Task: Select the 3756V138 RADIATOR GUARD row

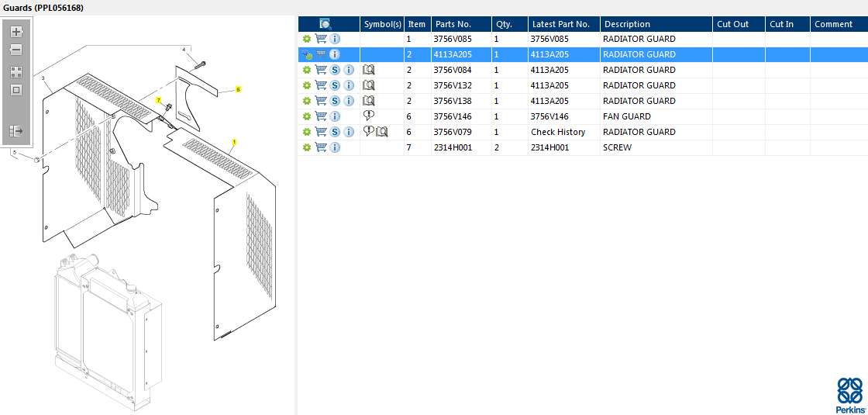Action: pyautogui.click(x=583, y=101)
